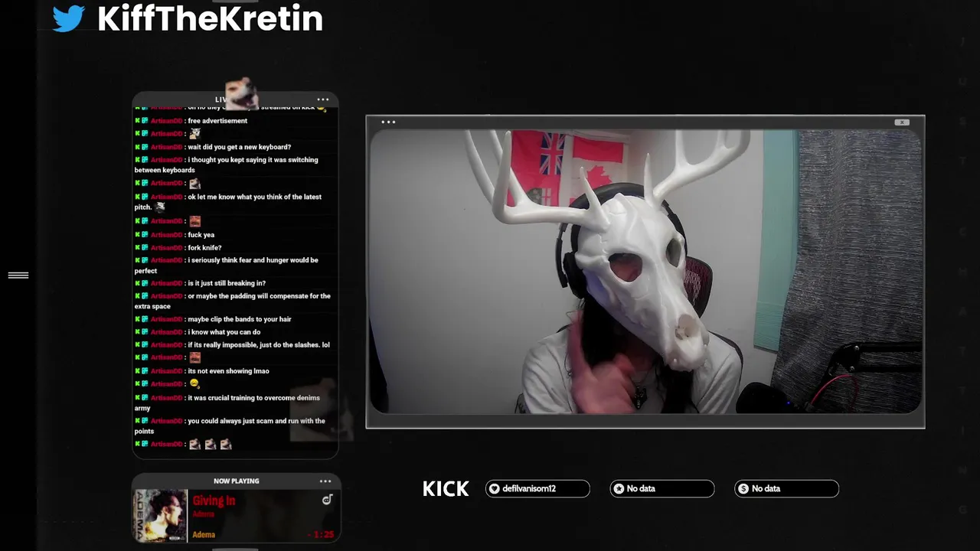Click 'i know what you can do' message
Image resolution: width=980 pixels, height=551 pixels.
tap(224, 332)
